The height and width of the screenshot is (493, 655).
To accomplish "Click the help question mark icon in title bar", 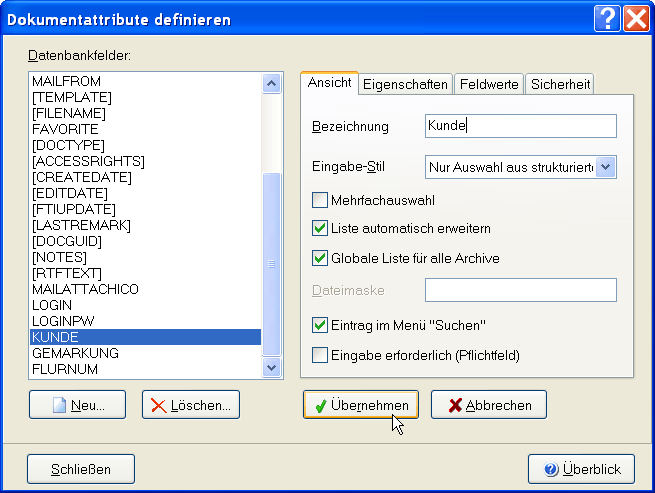I will coord(608,18).
